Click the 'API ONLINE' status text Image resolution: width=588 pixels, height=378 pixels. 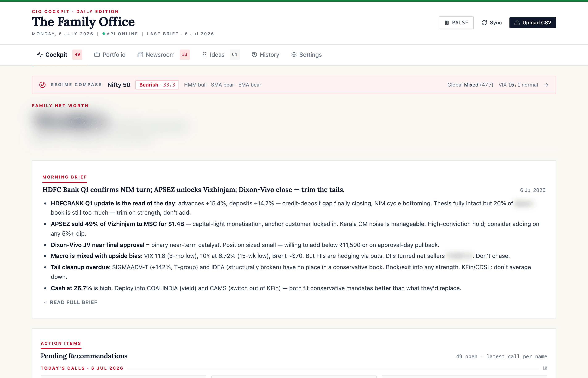point(122,34)
